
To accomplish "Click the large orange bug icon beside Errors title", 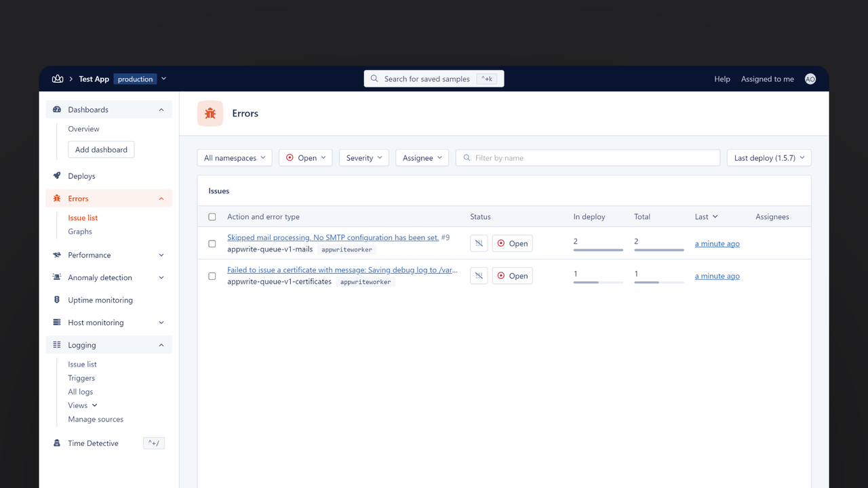I will coord(210,114).
